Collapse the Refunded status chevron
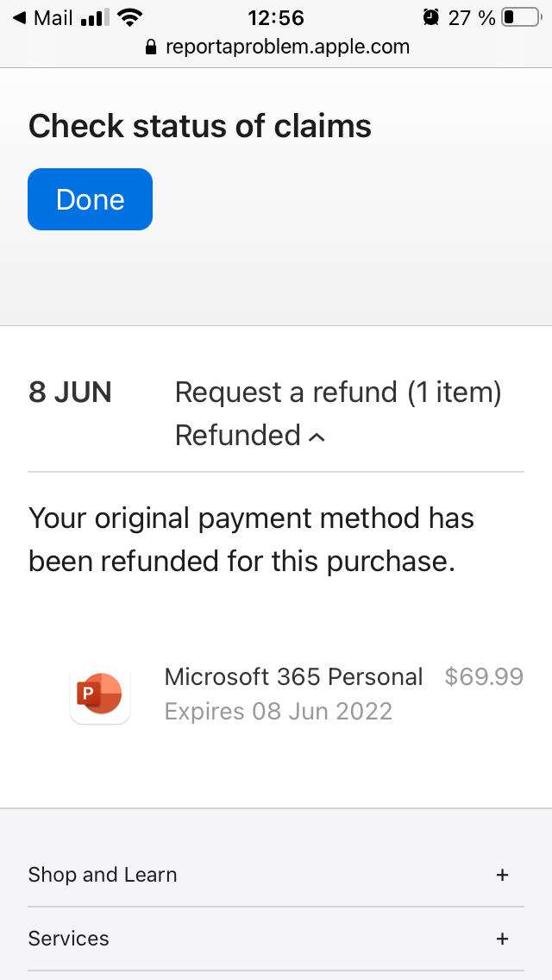The width and height of the screenshot is (552, 980). (x=317, y=437)
